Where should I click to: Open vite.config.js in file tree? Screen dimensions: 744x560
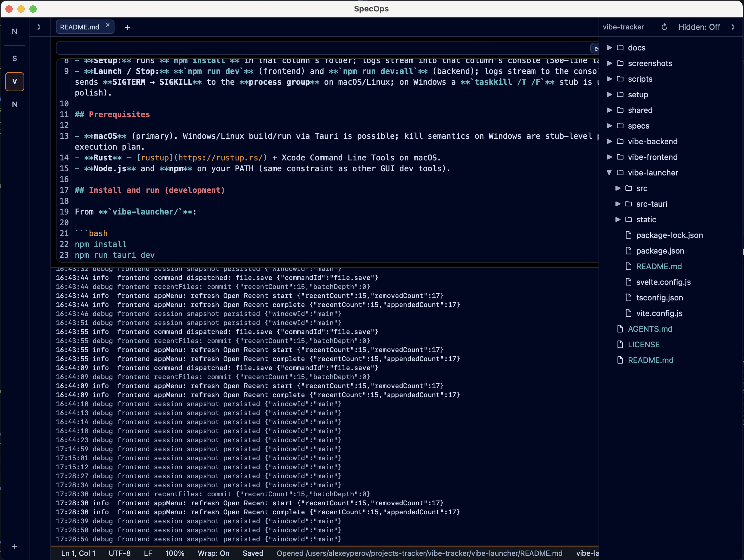coord(659,313)
